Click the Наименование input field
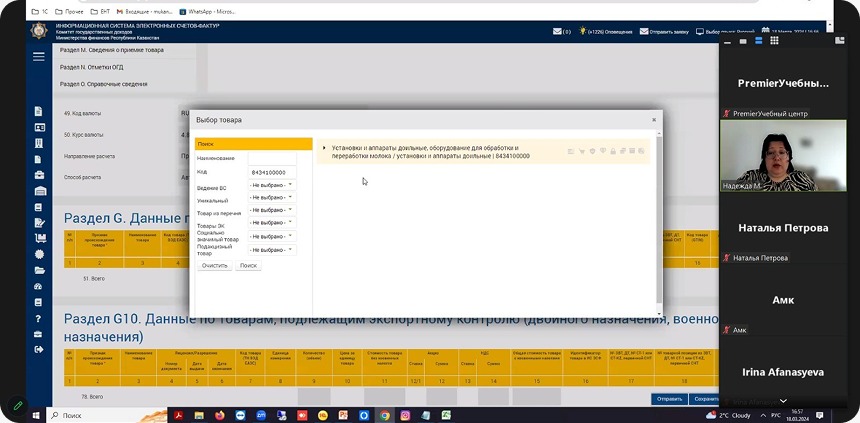Viewport: 860px width, 423px height. 271,158
